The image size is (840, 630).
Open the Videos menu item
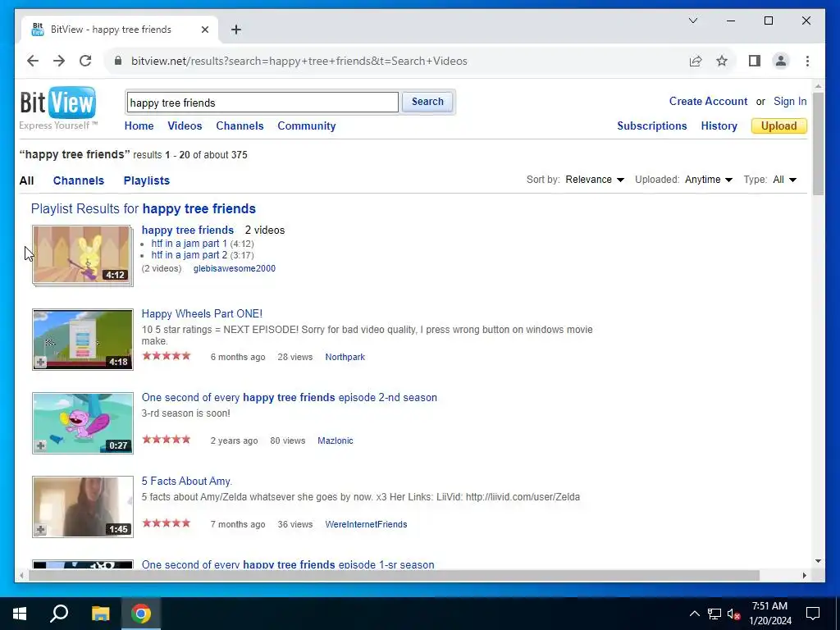(x=185, y=126)
